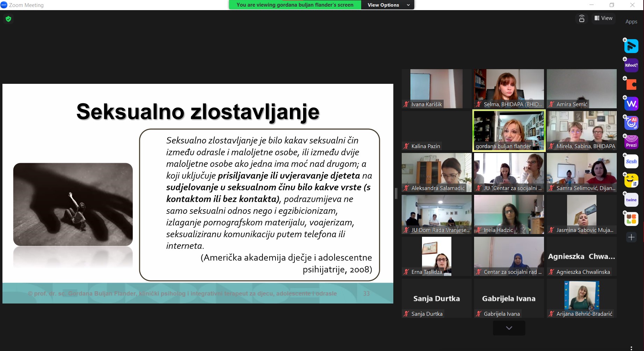Select Sanja Durtka's participant tile
The image size is (644, 351).
point(436,298)
